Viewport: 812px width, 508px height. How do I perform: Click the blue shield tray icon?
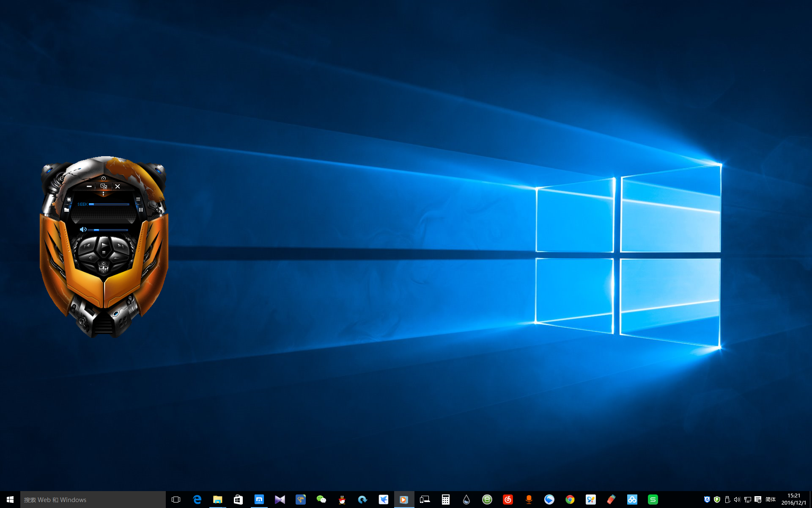pos(707,500)
